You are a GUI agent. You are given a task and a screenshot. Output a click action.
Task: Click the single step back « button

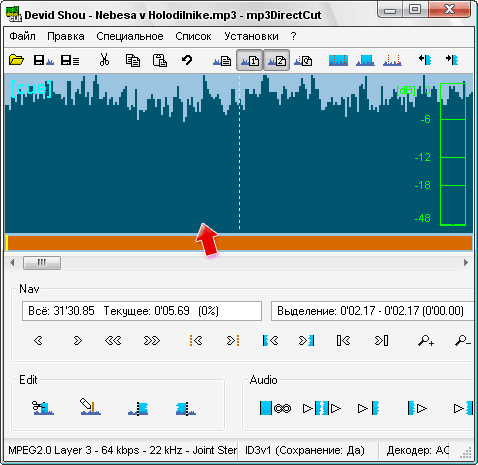tap(38, 341)
